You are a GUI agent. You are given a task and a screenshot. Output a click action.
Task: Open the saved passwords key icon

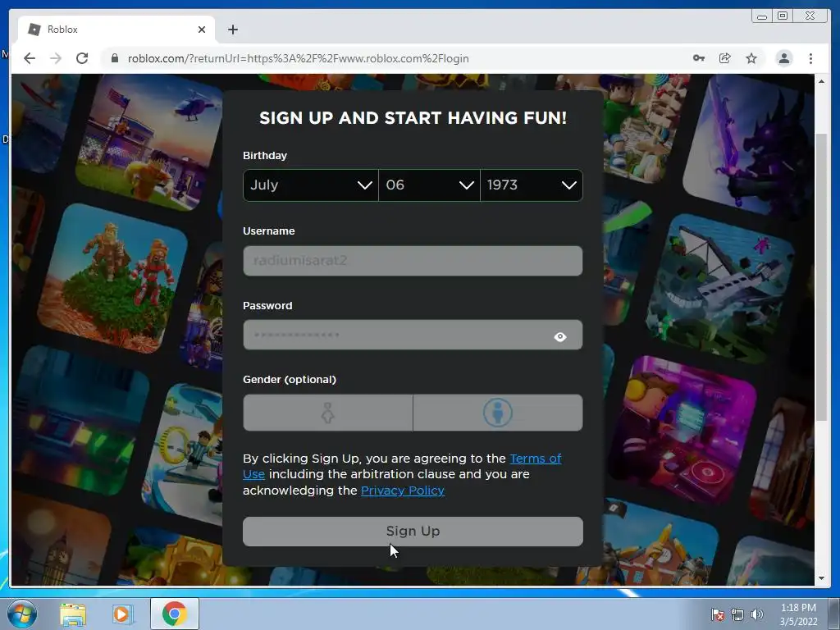pyautogui.click(x=699, y=58)
